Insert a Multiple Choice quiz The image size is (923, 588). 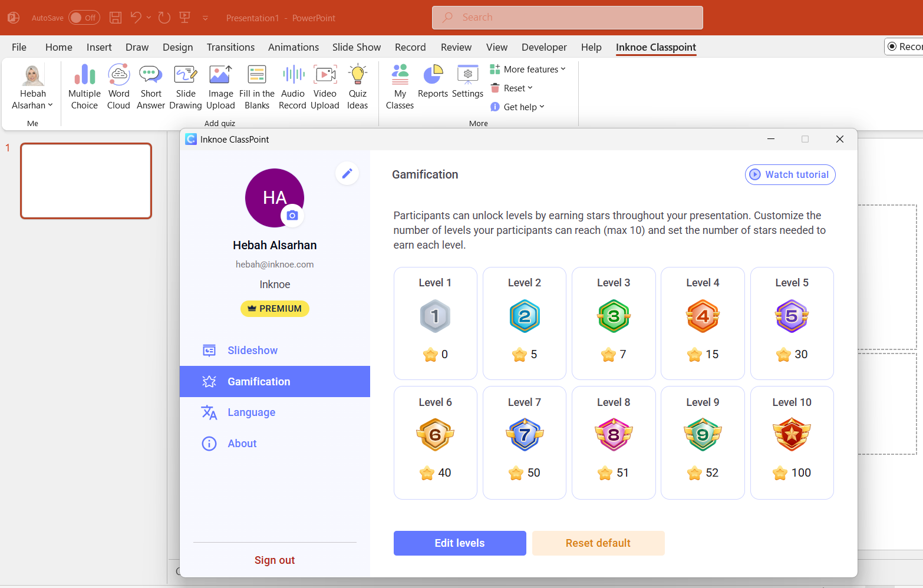[84, 87]
